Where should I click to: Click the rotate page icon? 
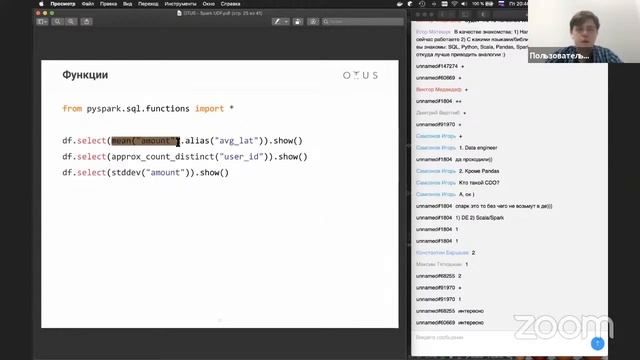(x=298, y=22)
